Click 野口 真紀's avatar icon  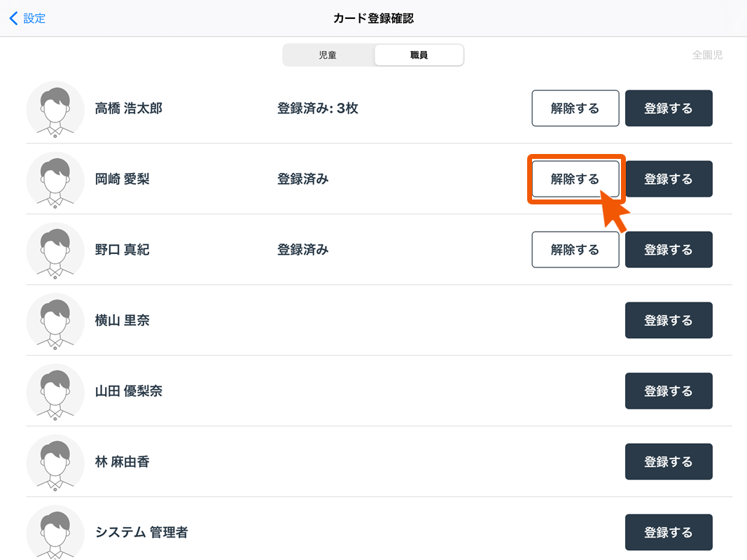pos(55,251)
